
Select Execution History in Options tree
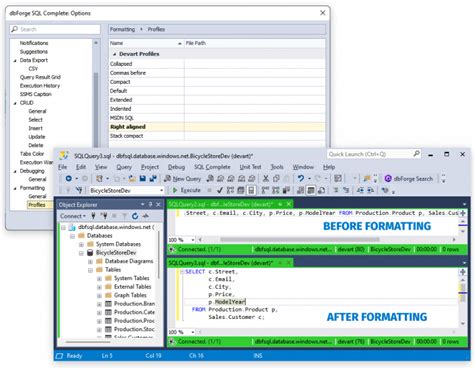point(40,86)
